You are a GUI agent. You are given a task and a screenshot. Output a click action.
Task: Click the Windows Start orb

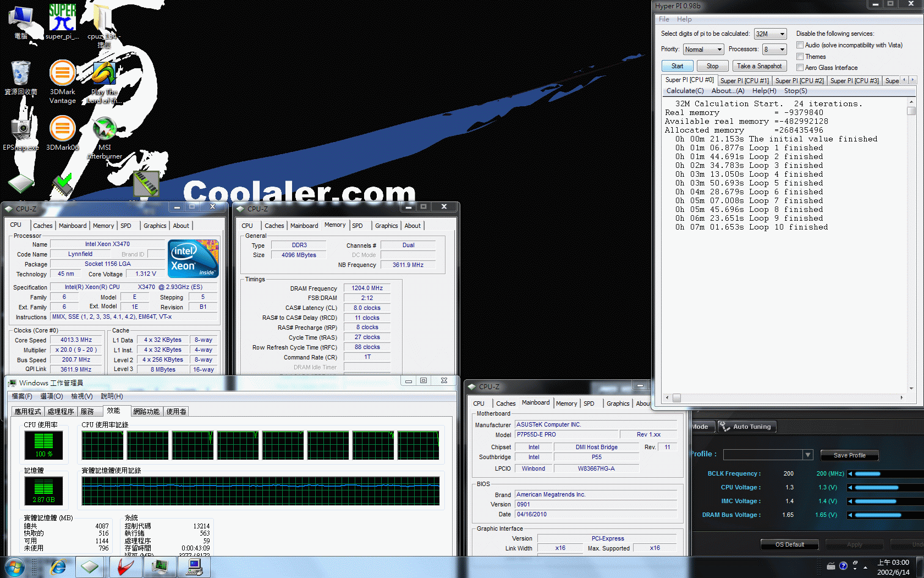[14, 567]
